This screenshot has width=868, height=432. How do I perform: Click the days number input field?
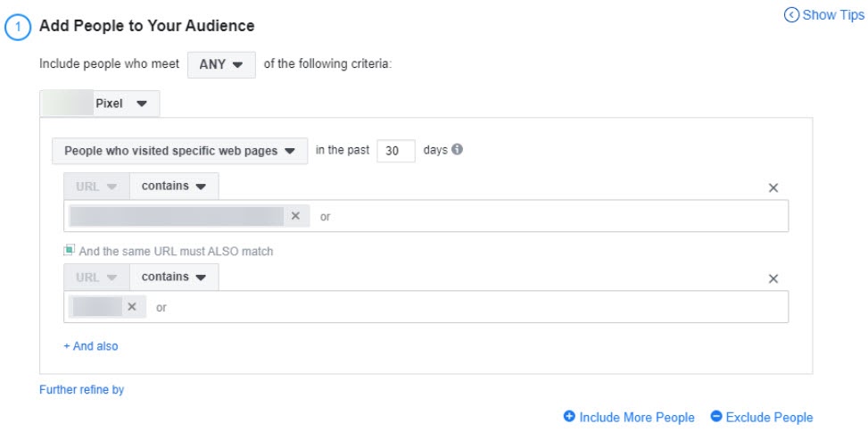coord(396,151)
